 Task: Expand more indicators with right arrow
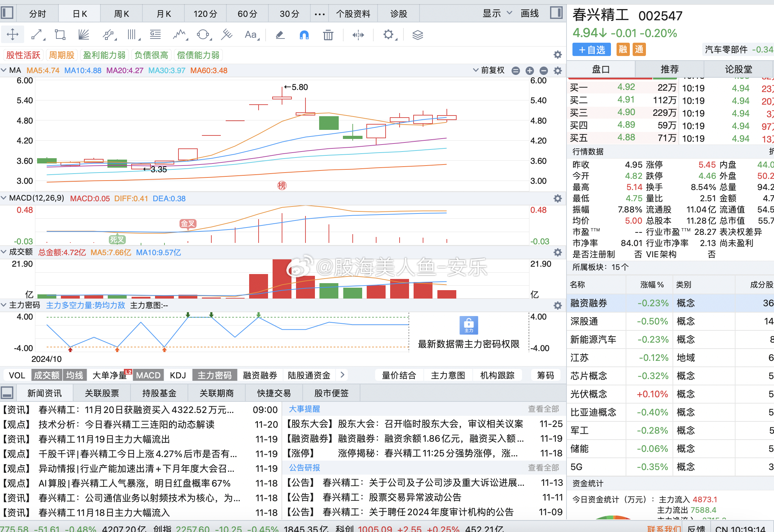343,375
